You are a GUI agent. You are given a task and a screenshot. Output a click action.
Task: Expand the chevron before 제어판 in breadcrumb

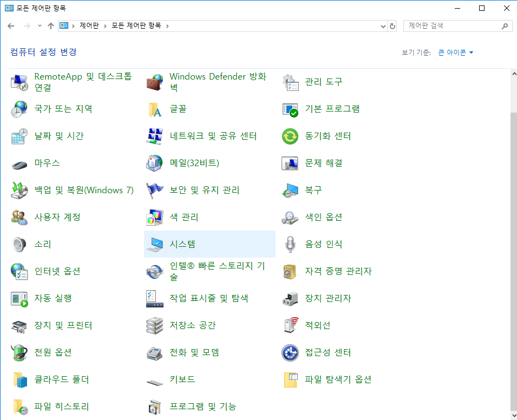point(73,26)
